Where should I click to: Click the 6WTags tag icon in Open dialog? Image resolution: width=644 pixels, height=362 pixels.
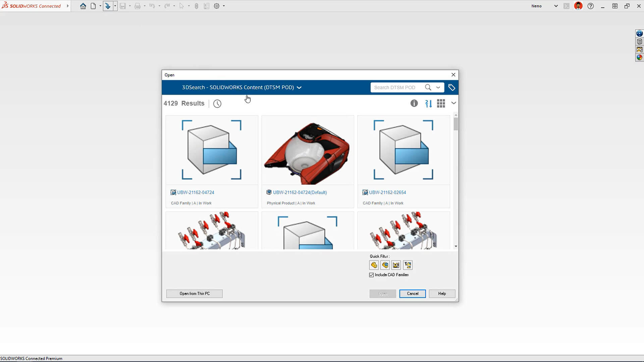click(452, 87)
